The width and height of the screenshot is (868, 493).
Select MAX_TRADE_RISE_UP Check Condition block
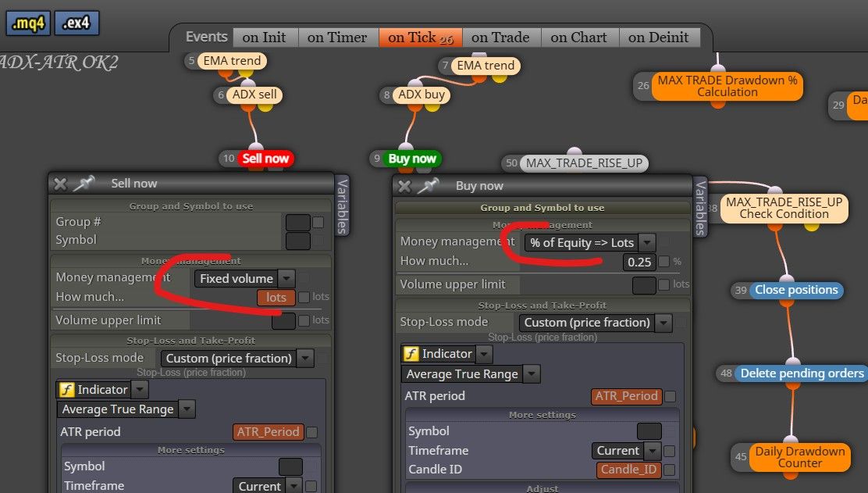click(x=784, y=209)
